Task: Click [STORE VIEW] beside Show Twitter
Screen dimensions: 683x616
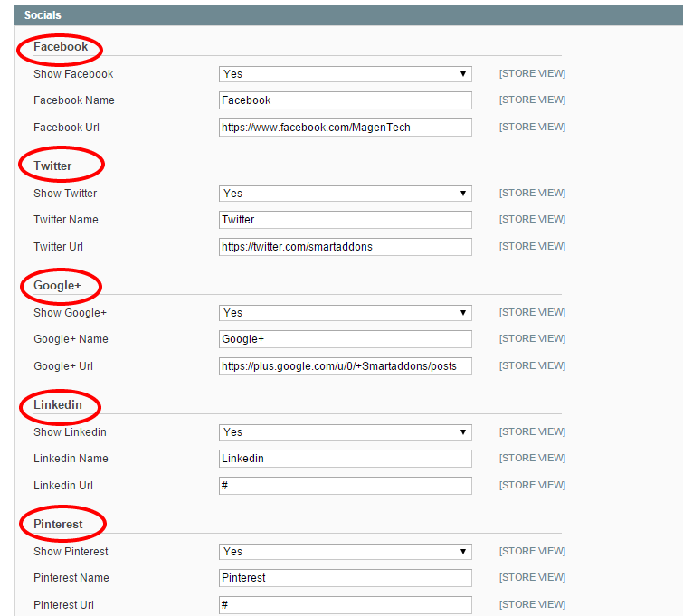Action: [x=532, y=193]
